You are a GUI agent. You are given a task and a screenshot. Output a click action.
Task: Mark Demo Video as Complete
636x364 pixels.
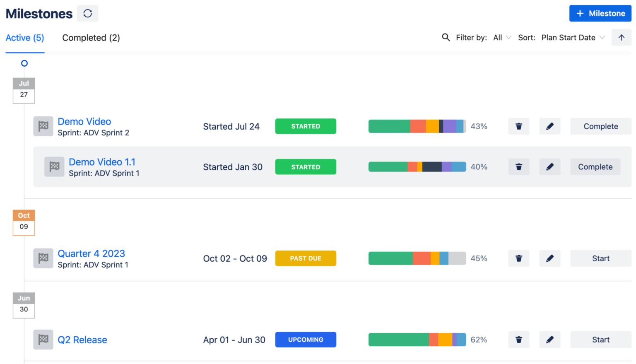tap(600, 126)
